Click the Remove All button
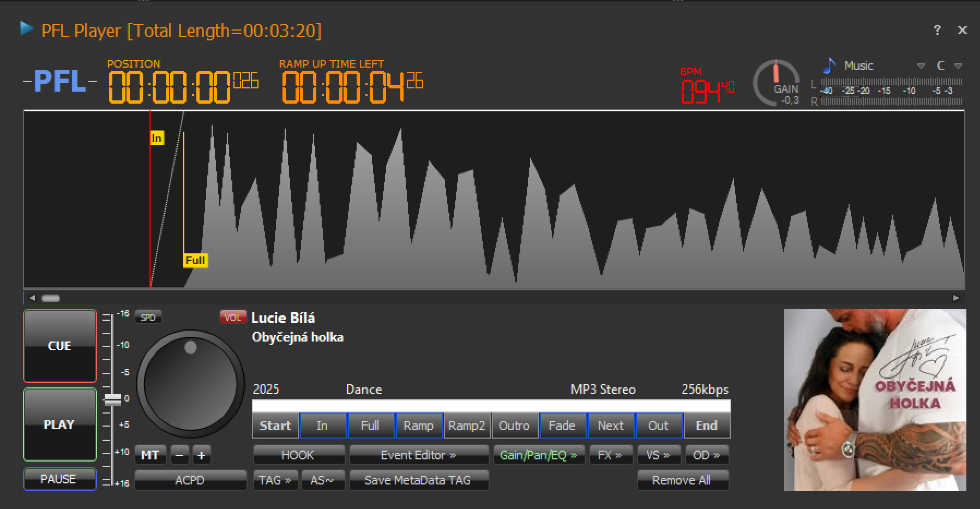 tap(682, 480)
